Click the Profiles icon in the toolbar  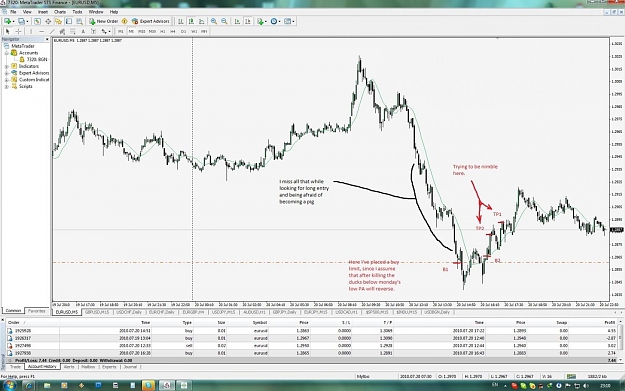[21, 21]
